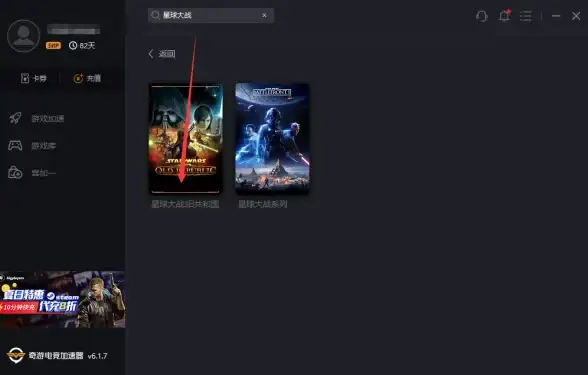
Task: Open the 星球大战旧共和国 title link
Action: pyautogui.click(x=185, y=204)
